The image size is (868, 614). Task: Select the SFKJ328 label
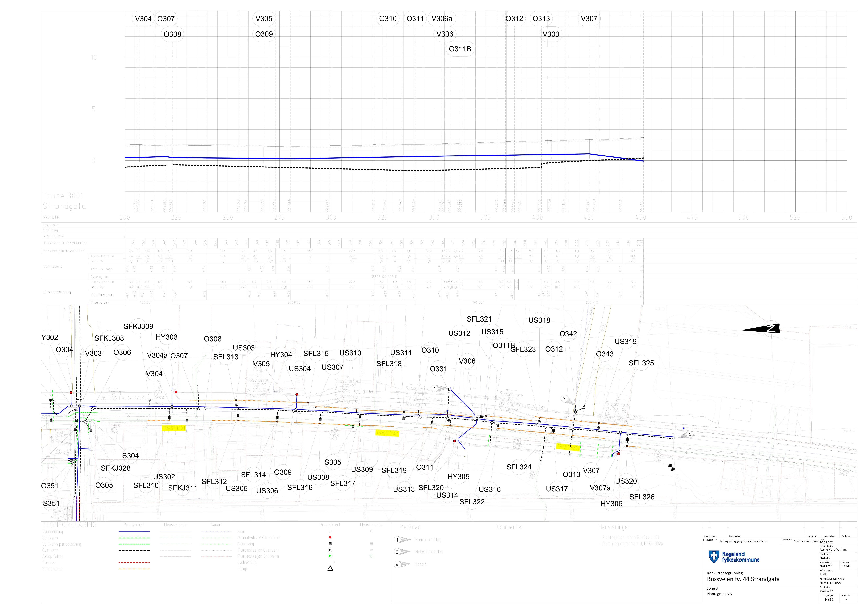coord(116,468)
